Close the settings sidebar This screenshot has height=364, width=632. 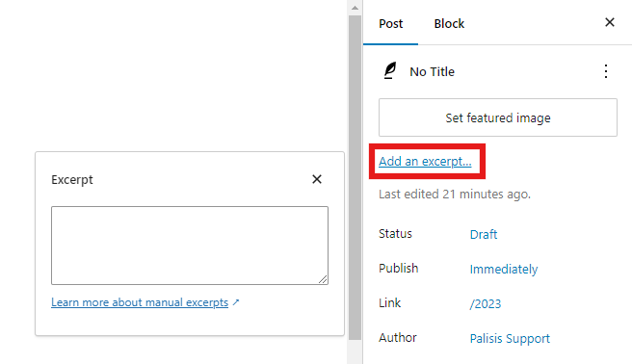pos(610,22)
